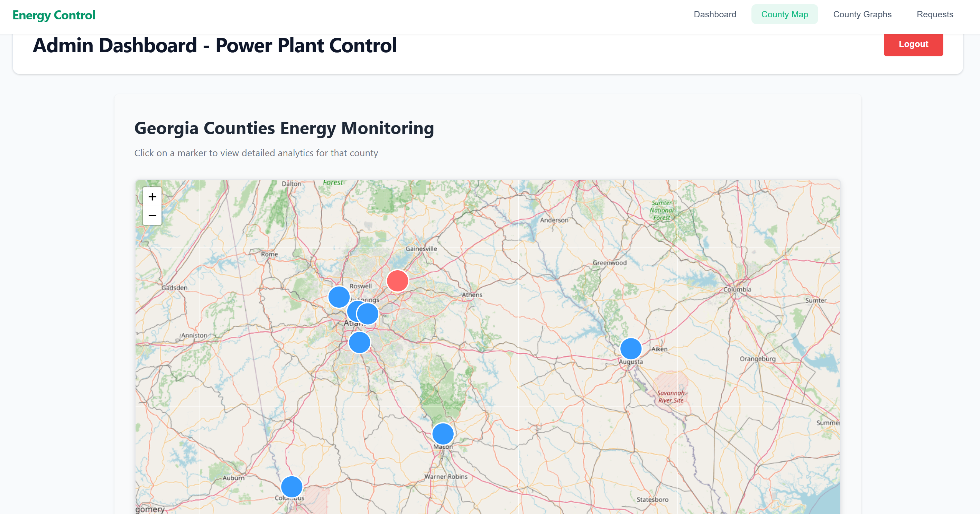This screenshot has width=980, height=514.
Task: Click the Savannah River Site map area
Action: [x=671, y=396]
